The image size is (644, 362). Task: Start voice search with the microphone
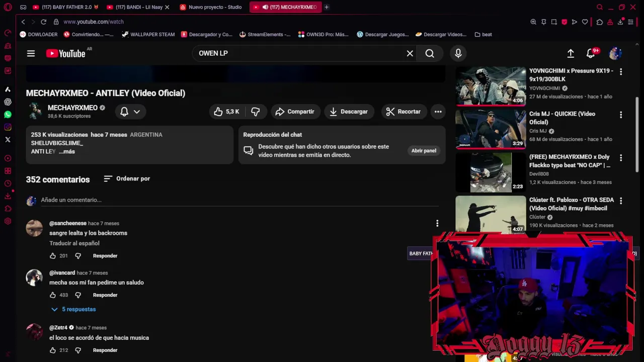[x=458, y=53]
